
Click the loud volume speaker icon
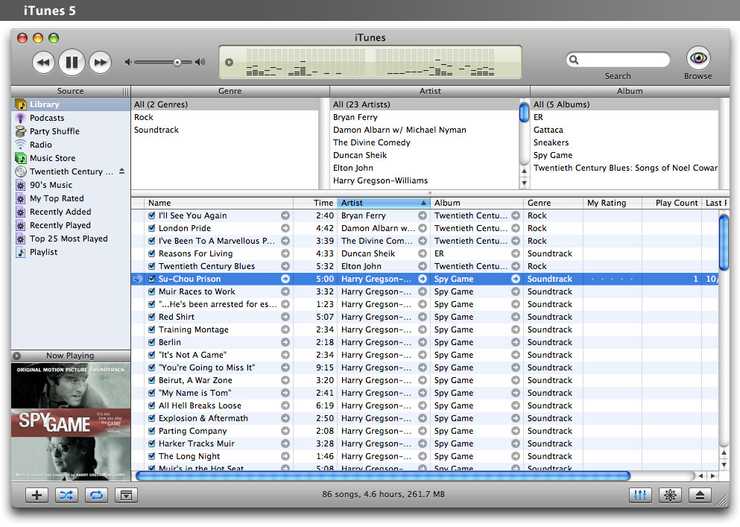200,62
